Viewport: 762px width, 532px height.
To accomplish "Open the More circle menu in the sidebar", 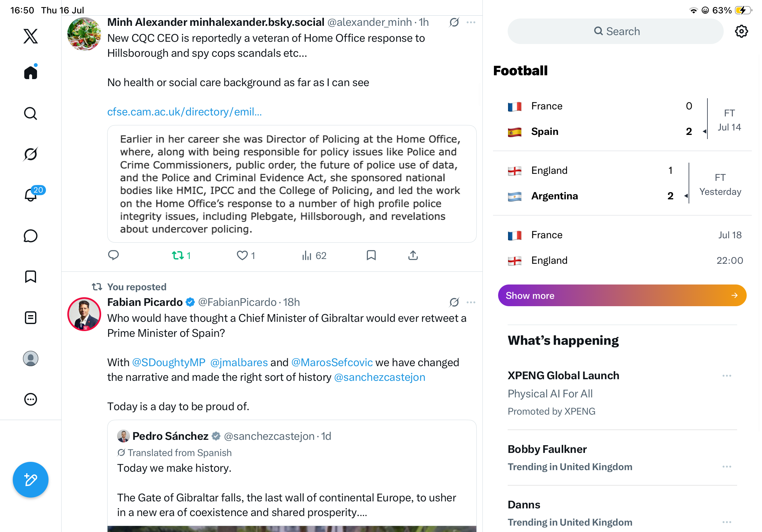I will click(x=31, y=399).
